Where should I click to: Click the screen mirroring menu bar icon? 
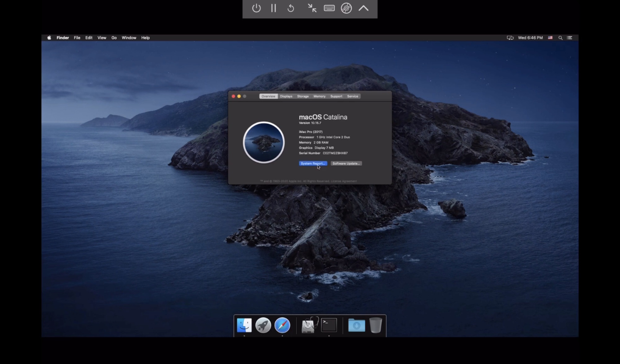(510, 38)
